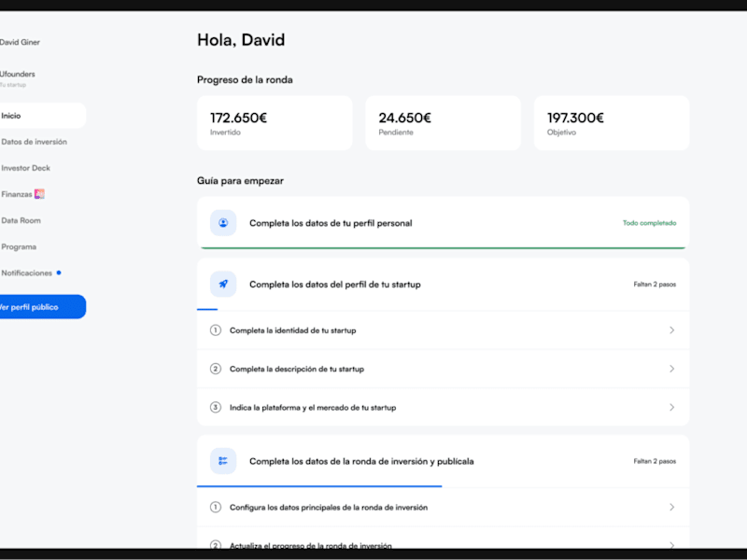Screen dimensions: 747x560
Task: Open chevron for Completa la descripción row
Action: pyautogui.click(x=671, y=369)
